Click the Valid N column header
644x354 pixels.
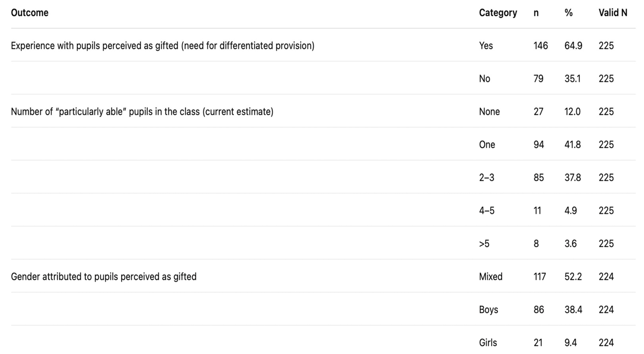point(613,13)
